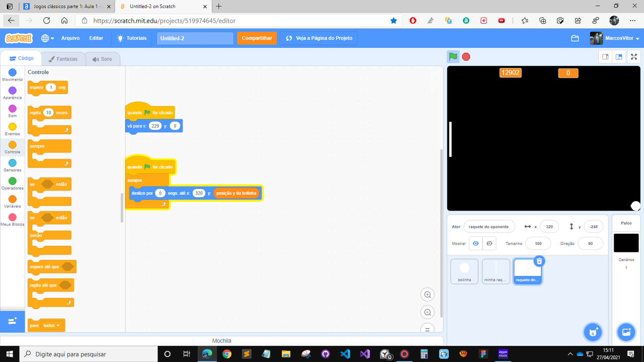This screenshot has width=644, height=362.
Task: Switch to the Código tab
Action: click(x=21, y=58)
